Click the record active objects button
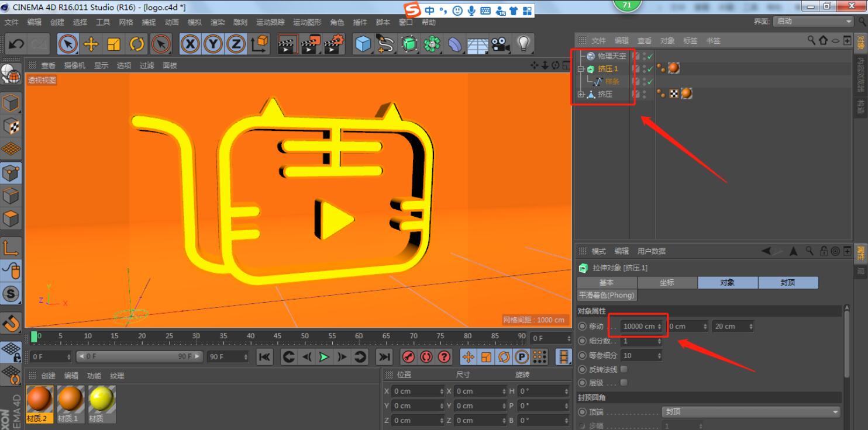This screenshot has width=868, height=430. 408,357
